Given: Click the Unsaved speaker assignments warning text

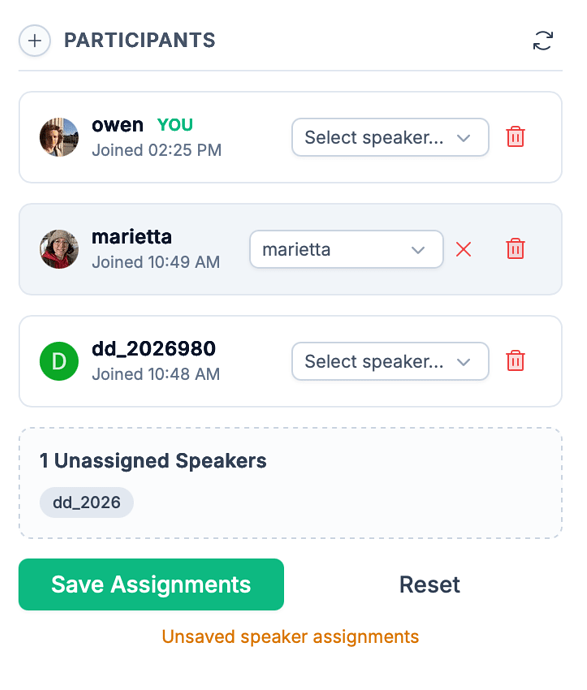Looking at the screenshot, I should click(x=290, y=637).
